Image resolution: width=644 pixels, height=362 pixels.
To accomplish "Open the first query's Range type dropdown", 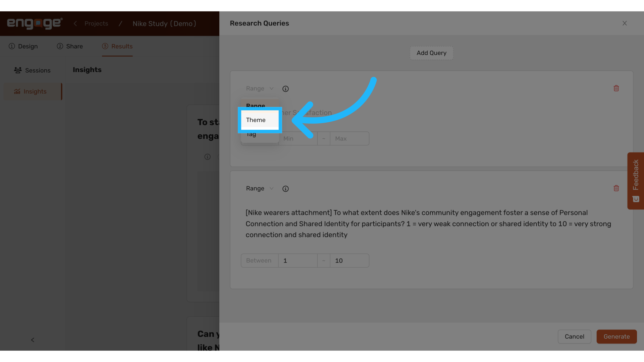I will (260, 88).
